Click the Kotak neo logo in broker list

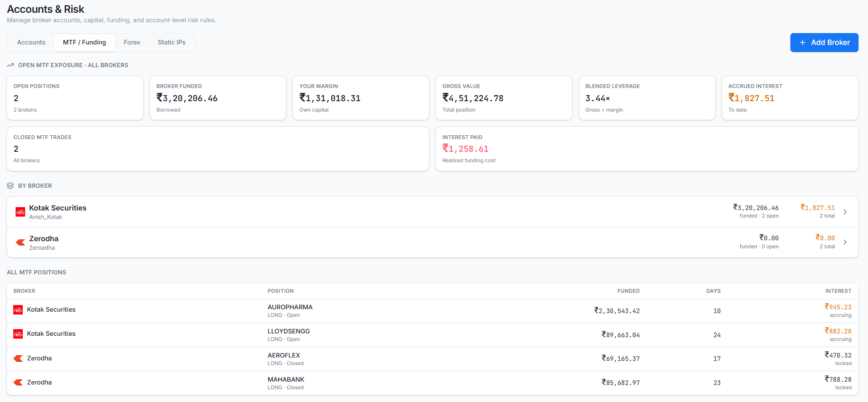tap(20, 212)
